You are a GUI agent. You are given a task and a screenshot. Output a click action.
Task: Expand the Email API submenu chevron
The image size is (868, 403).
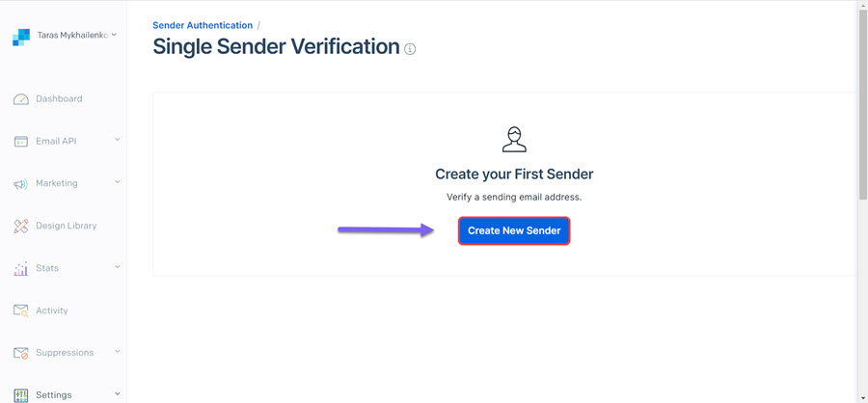tap(118, 139)
